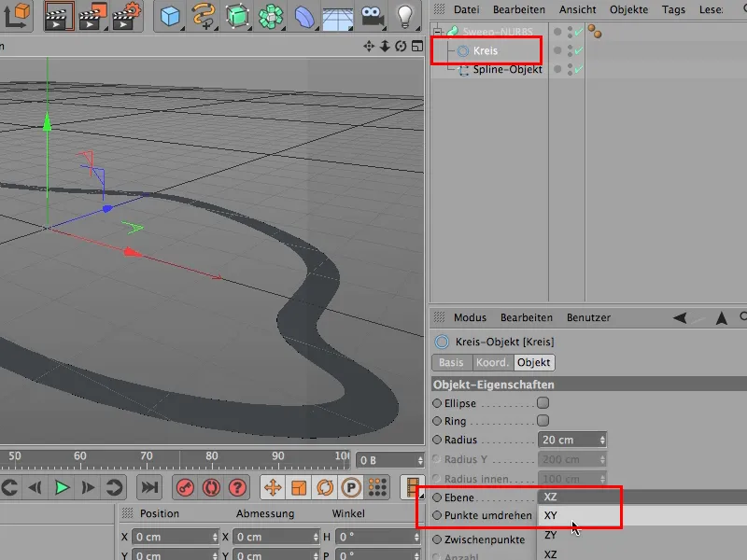Add a camera object
Screen dimensions: 747x560
pos(372,16)
